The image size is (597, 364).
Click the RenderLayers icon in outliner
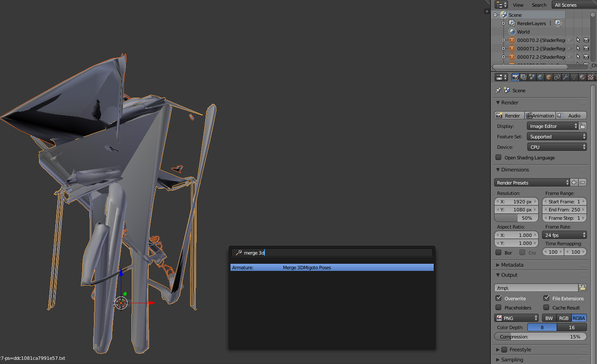tap(512, 23)
